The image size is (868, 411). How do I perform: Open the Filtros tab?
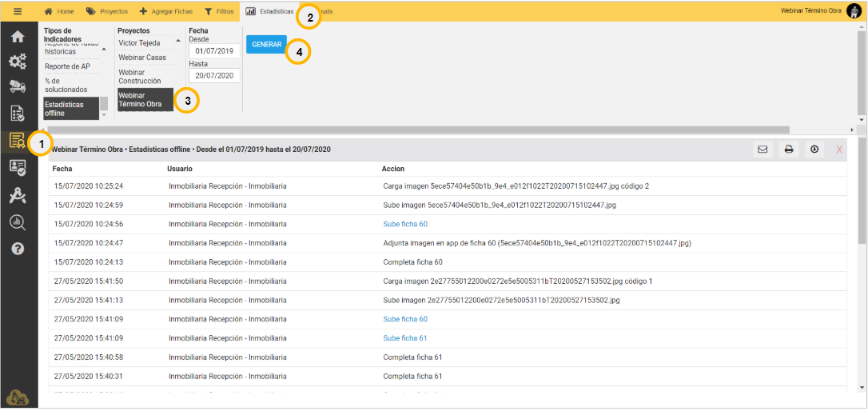[219, 11]
